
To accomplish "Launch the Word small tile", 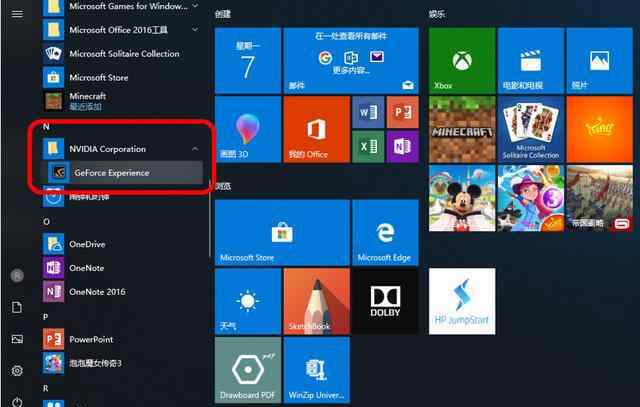I will pos(368,112).
